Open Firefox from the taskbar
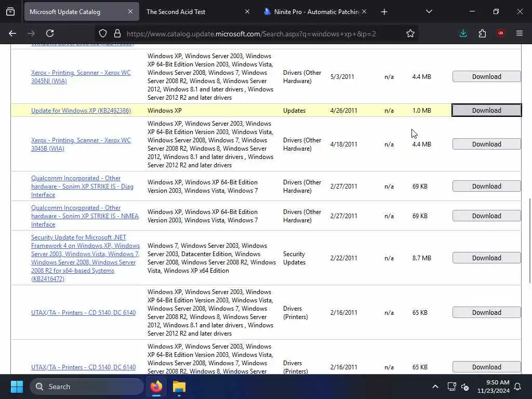Image resolution: width=532 pixels, height=399 pixels. pos(156,387)
